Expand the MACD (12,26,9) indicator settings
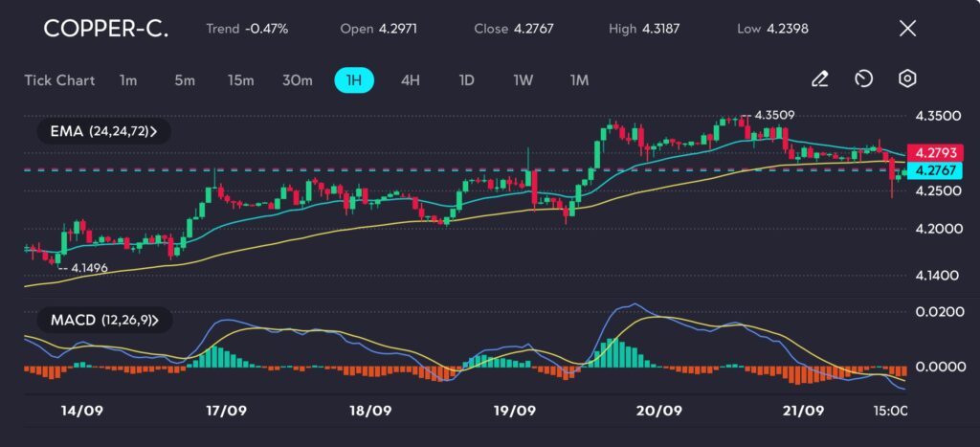 click(104, 320)
